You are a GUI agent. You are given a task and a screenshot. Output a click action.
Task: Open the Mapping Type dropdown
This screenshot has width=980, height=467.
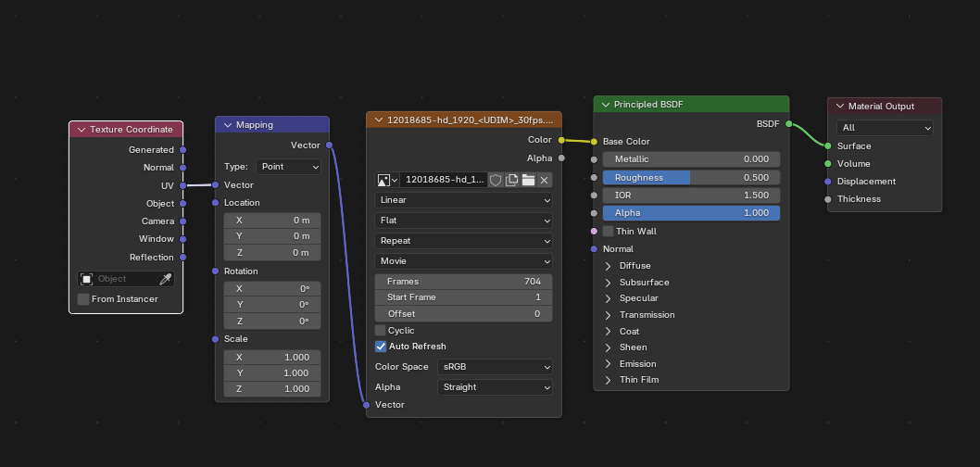288,167
